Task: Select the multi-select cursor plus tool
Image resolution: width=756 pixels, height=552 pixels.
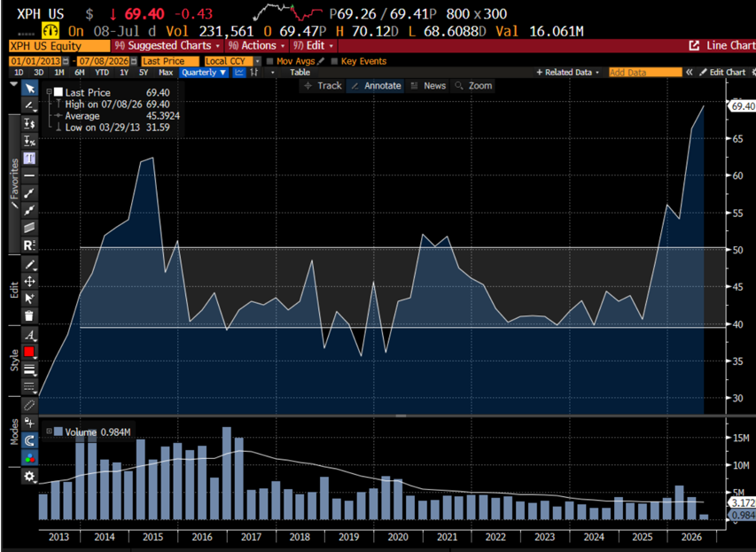Action: tap(29, 299)
